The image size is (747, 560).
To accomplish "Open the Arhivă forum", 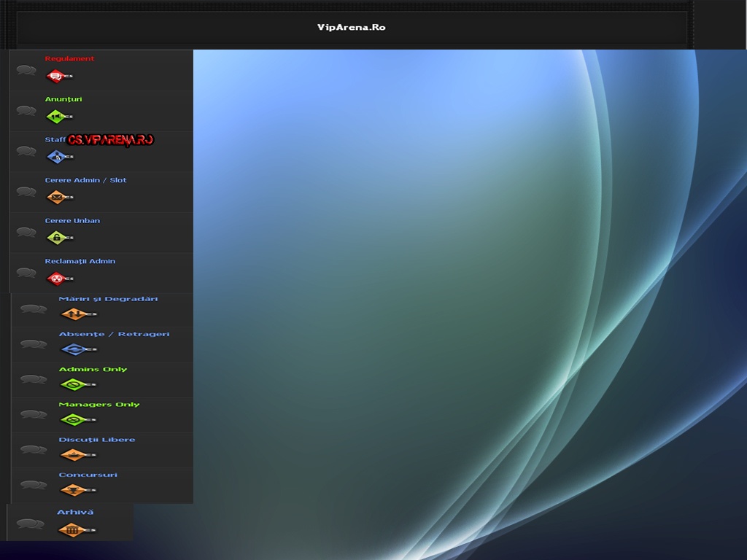I will (75, 513).
